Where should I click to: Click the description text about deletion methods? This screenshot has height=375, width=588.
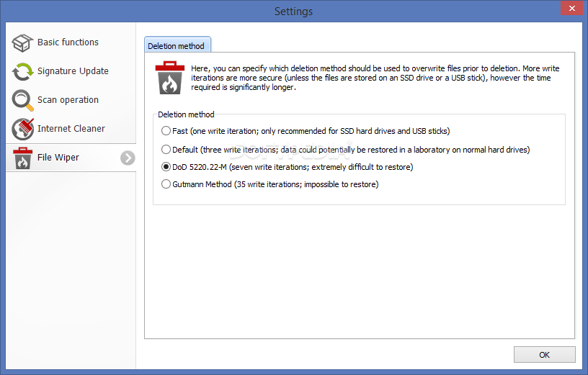tap(375, 78)
